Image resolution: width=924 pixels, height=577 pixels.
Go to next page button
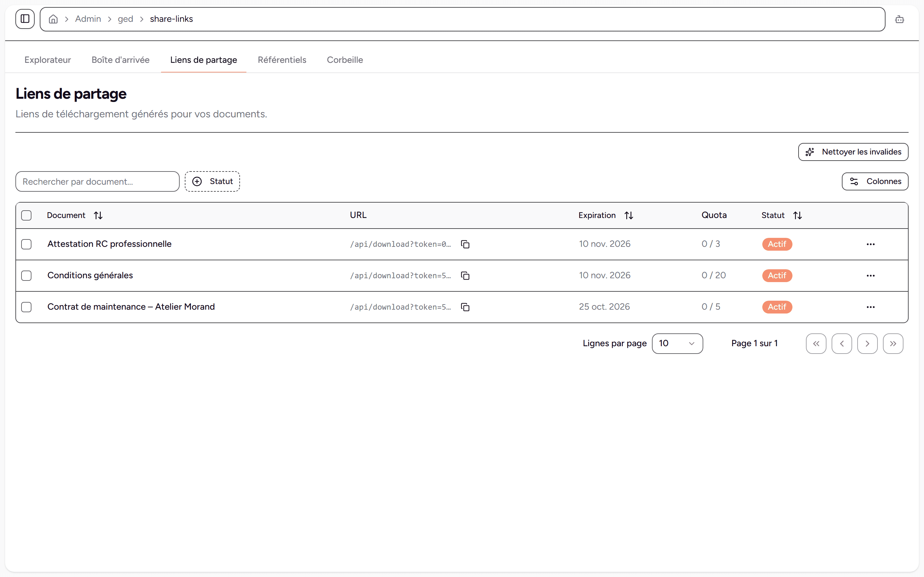click(867, 343)
